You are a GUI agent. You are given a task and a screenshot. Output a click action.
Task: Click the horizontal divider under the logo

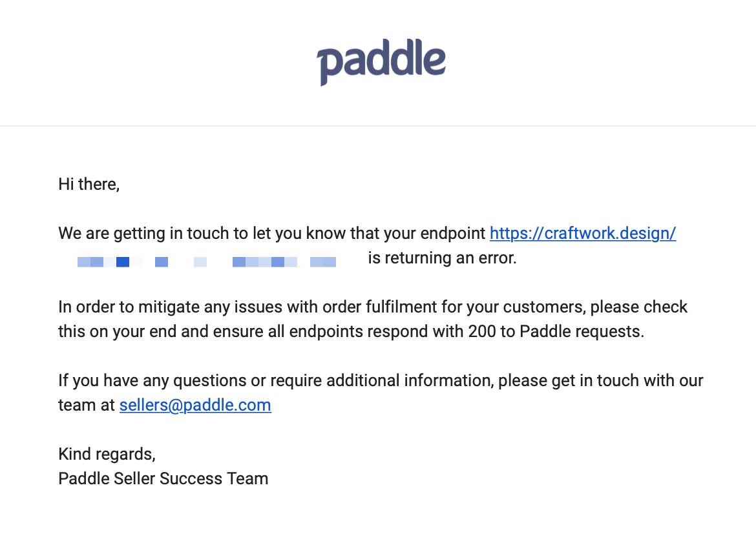point(378,126)
